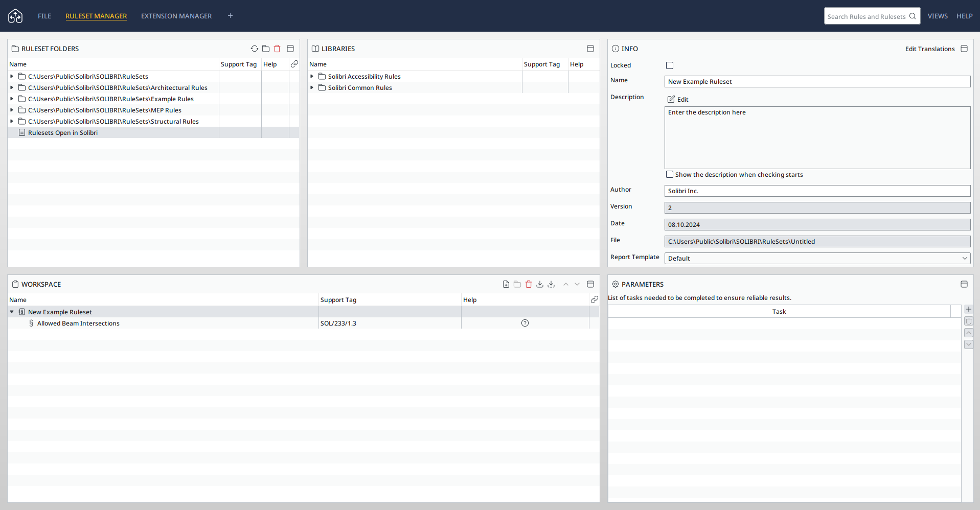
Task: Click the Task column header
Action: pyautogui.click(x=779, y=311)
